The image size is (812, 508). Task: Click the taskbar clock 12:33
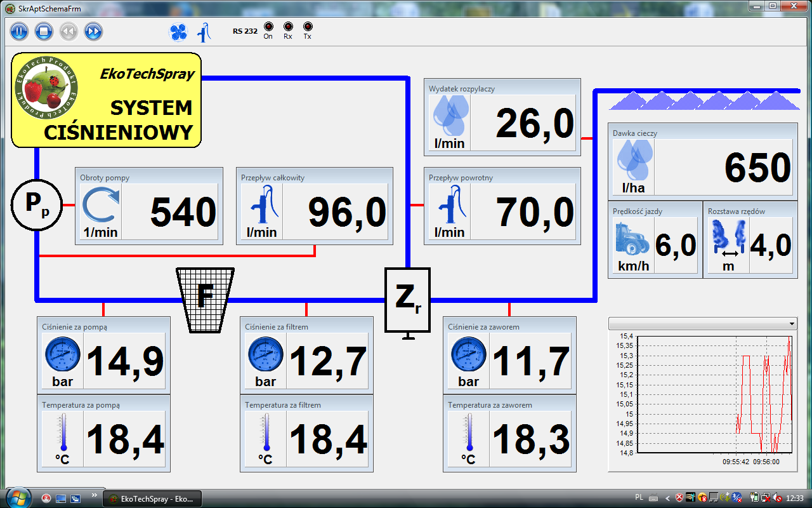(795, 498)
